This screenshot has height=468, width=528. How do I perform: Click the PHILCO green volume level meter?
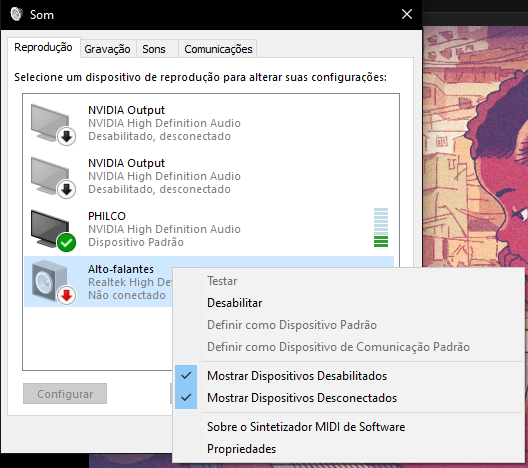381,228
